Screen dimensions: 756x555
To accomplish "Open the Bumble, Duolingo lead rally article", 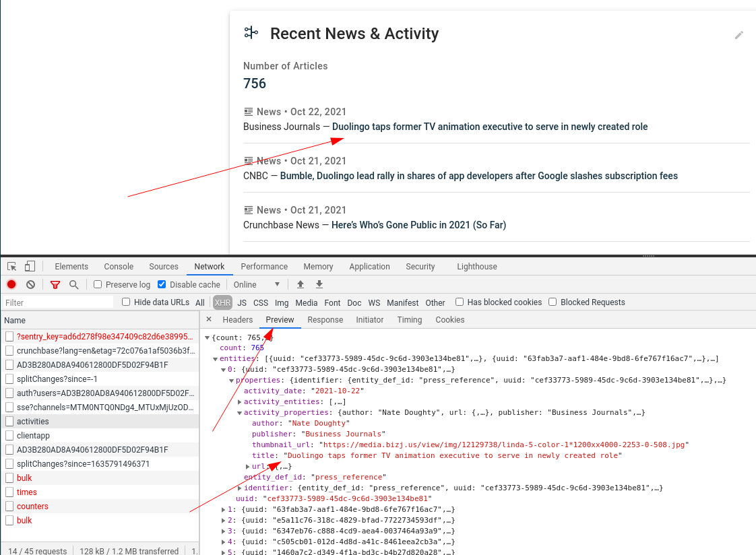I will (x=479, y=176).
